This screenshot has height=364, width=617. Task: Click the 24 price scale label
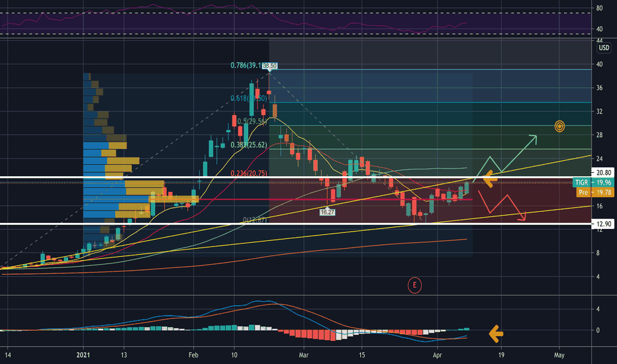599,159
